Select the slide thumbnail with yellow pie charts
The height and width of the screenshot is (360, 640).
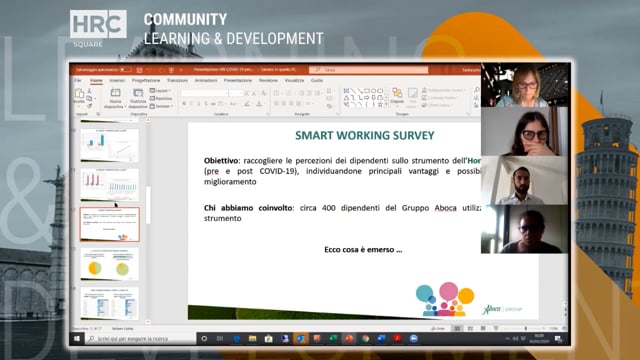[x=110, y=264]
